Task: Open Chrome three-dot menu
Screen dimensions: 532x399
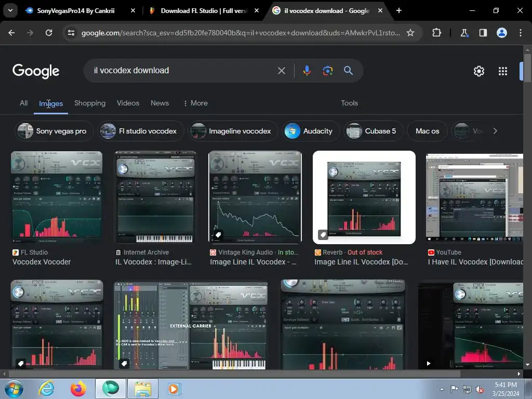Action: 521,33
